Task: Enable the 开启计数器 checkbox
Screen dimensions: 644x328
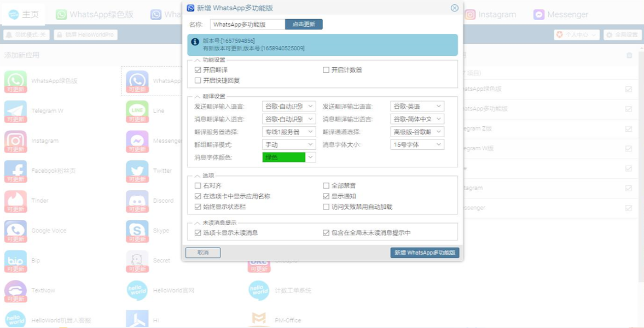Action: pos(325,71)
